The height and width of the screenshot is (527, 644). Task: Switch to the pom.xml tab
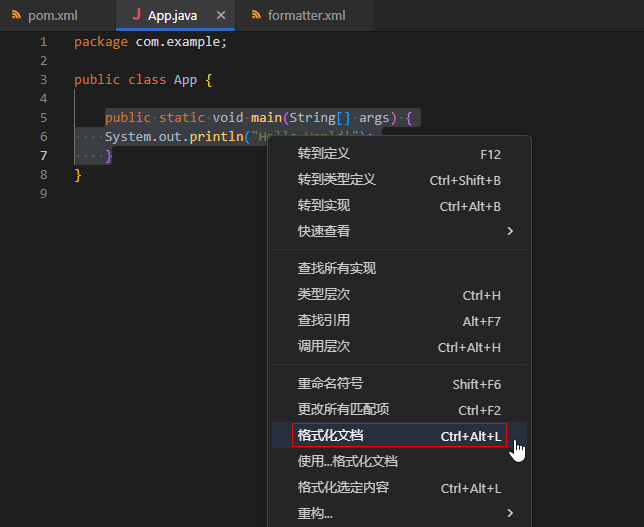pyautogui.click(x=52, y=15)
